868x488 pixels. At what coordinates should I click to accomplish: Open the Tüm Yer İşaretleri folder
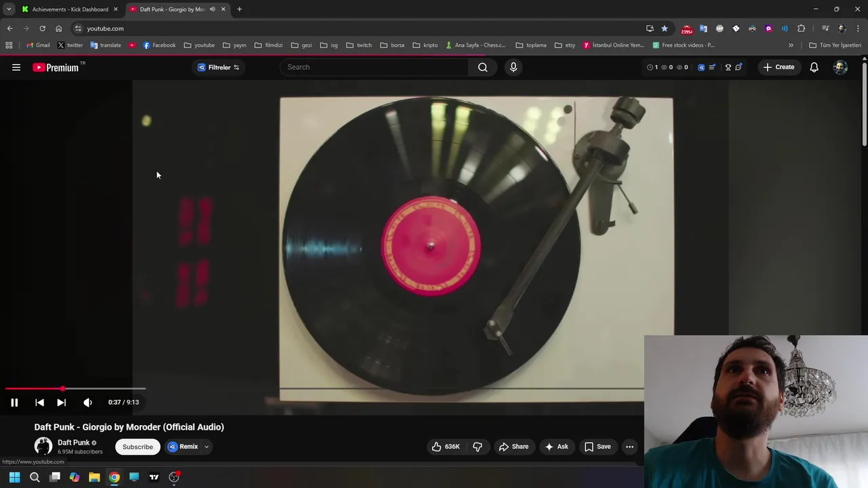pos(835,45)
